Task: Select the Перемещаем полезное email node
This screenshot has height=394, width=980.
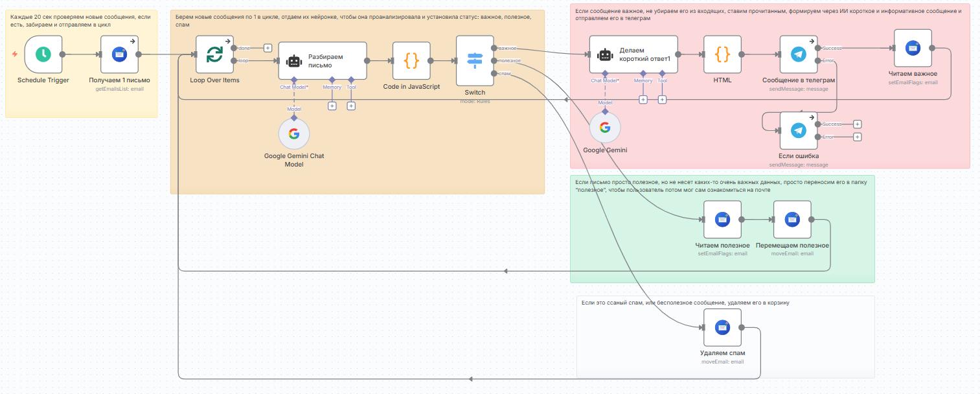Action: [792, 220]
